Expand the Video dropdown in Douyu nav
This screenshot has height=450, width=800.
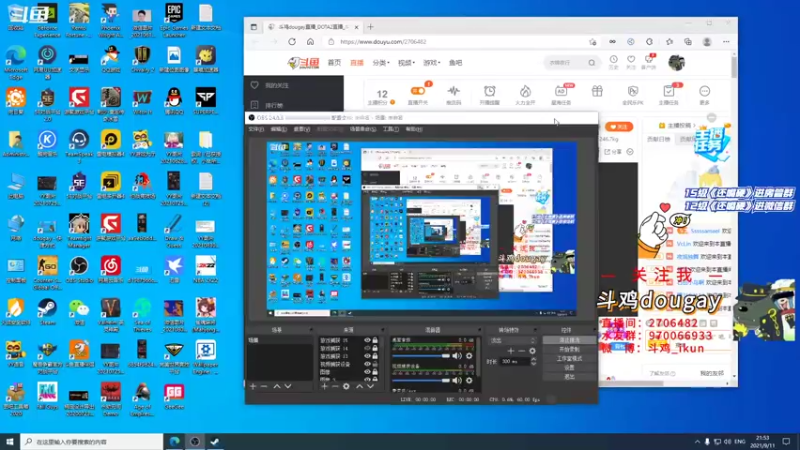point(407,63)
